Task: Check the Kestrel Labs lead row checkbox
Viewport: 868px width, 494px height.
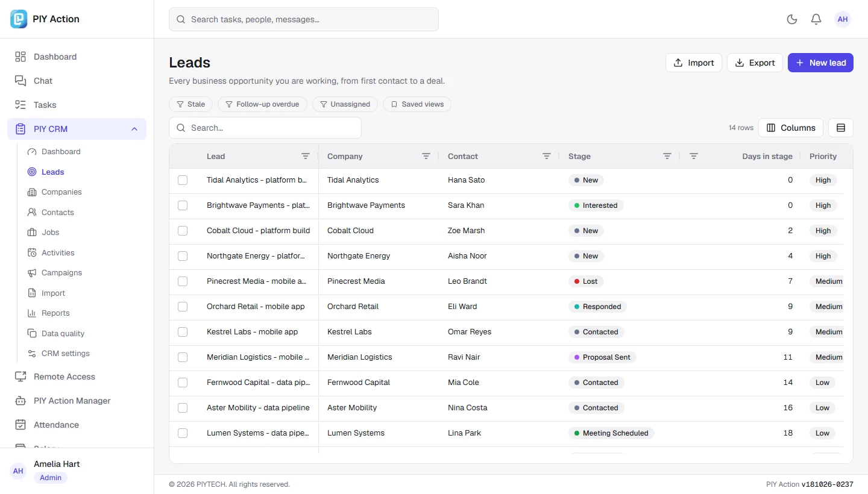Action: point(183,332)
